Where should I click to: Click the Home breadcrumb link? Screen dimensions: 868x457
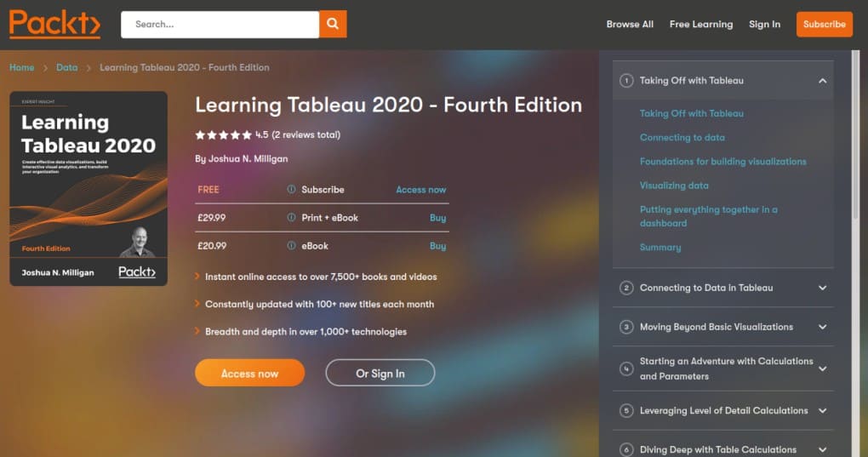[x=21, y=67]
